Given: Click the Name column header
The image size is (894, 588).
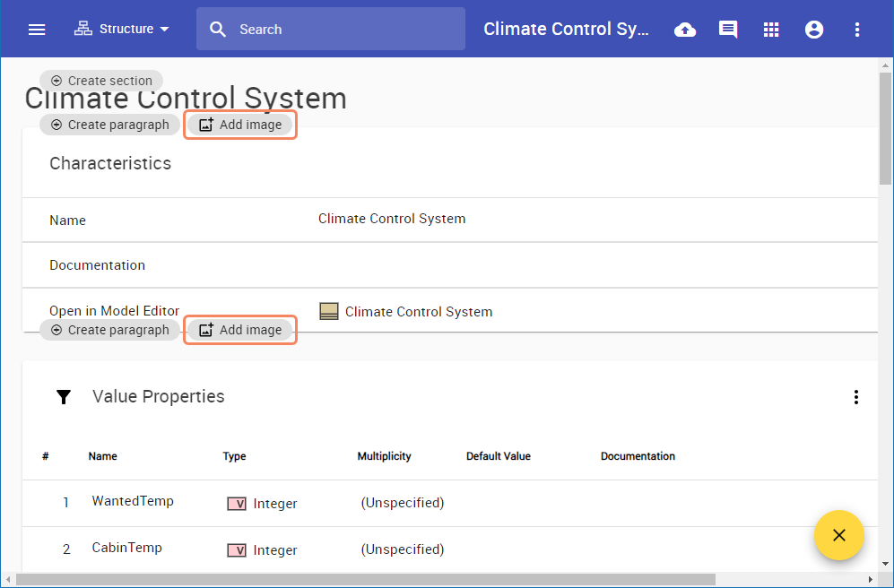Looking at the screenshot, I should tap(102, 456).
